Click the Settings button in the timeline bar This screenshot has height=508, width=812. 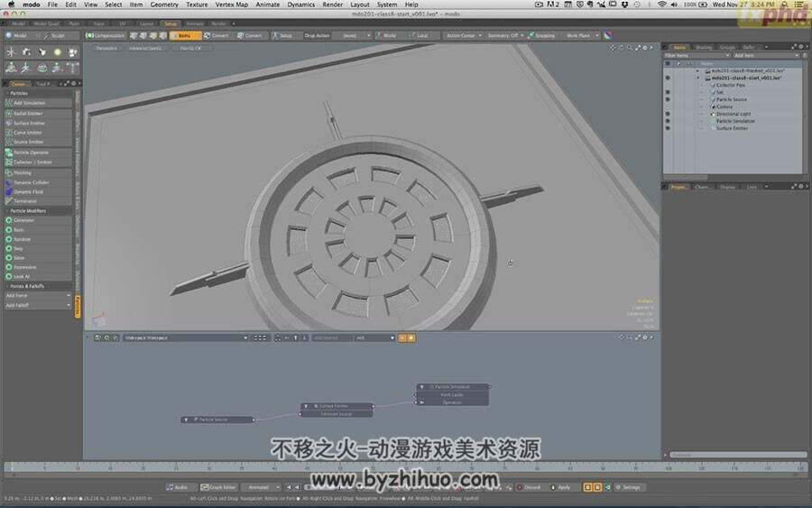tap(628, 487)
